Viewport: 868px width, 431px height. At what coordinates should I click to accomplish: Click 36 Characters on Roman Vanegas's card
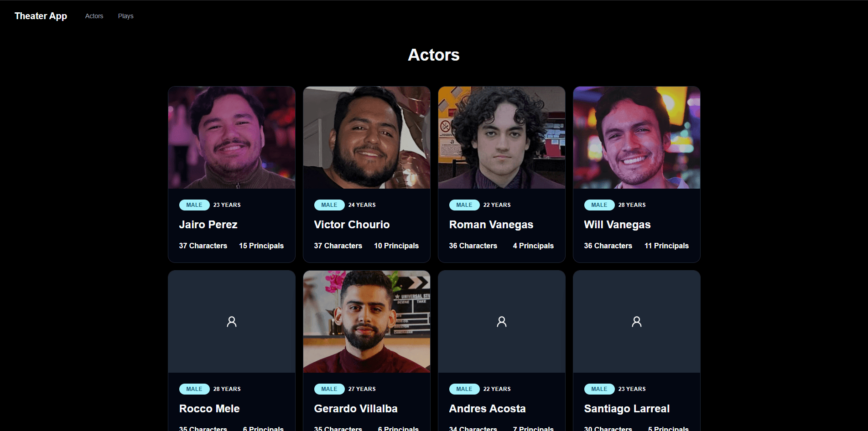pyautogui.click(x=473, y=246)
